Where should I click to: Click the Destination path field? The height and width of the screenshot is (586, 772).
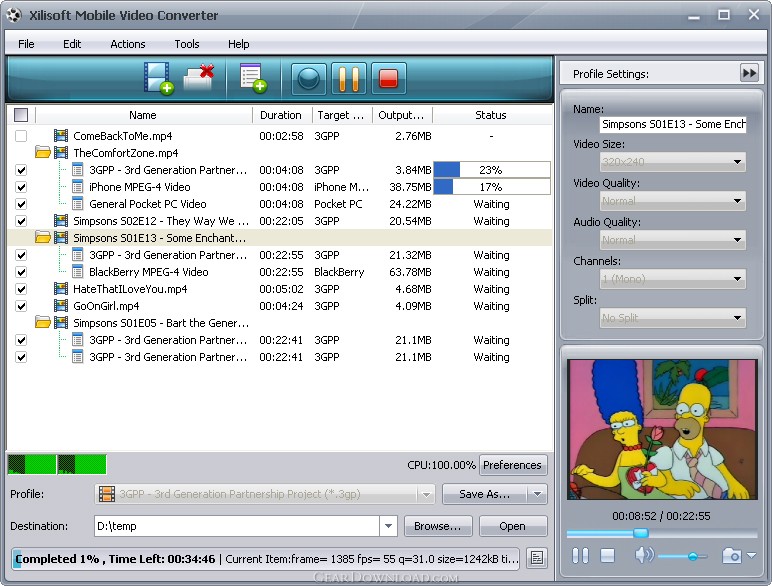237,526
